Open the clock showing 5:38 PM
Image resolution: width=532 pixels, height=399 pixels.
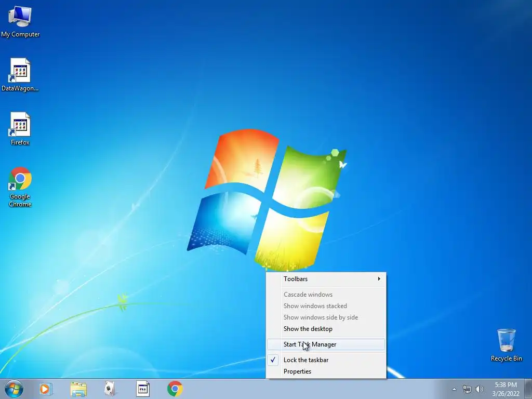coord(506,389)
